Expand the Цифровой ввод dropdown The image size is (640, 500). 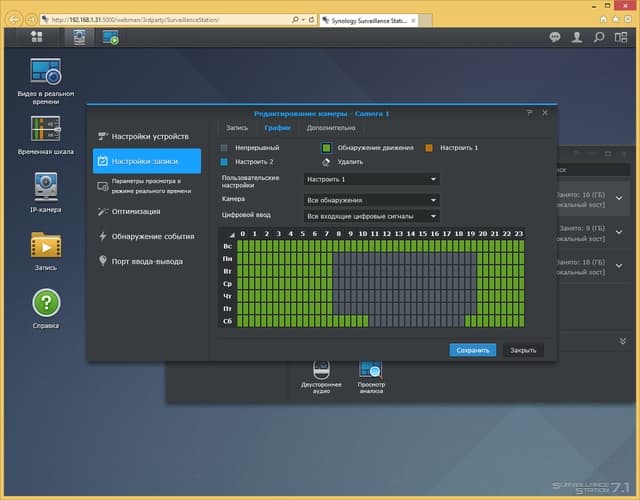point(371,216)
